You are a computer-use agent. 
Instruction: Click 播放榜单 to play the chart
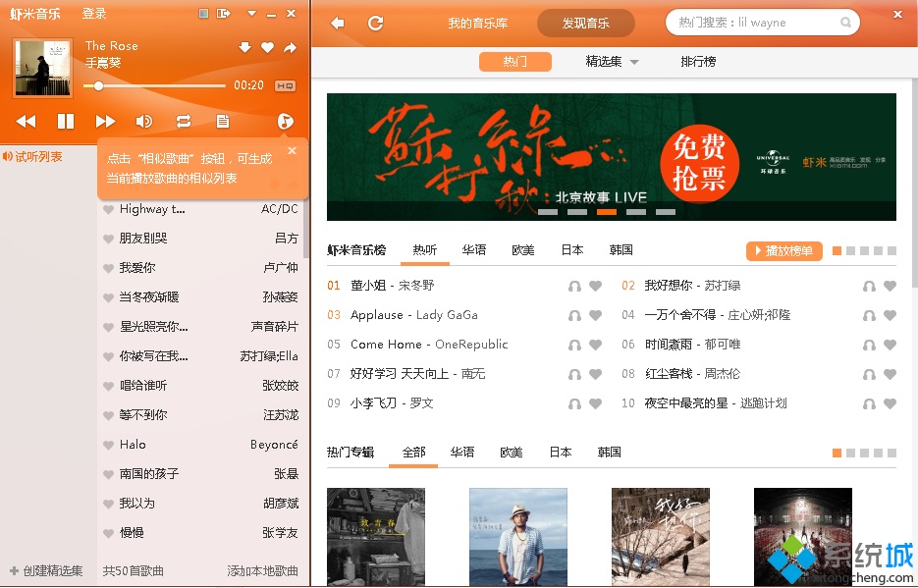pos(784,251)
